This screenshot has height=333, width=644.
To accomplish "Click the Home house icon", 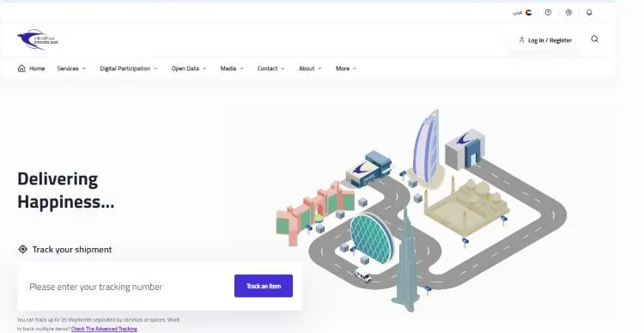I will tap(21, 68).
